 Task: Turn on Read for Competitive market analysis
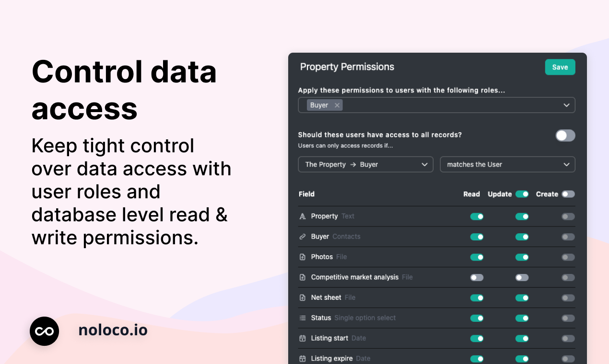pos(477,277)
